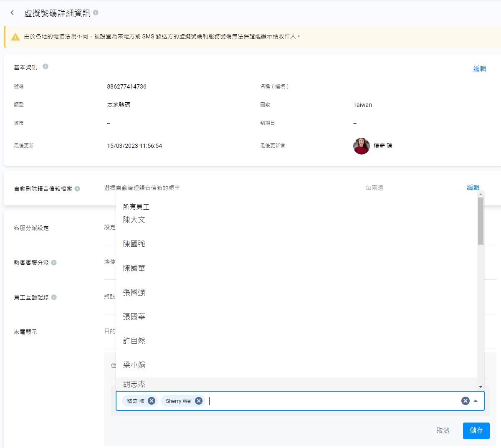Select 梁小娟 in the employee list

pyautogui.click(x=134, y=365)
